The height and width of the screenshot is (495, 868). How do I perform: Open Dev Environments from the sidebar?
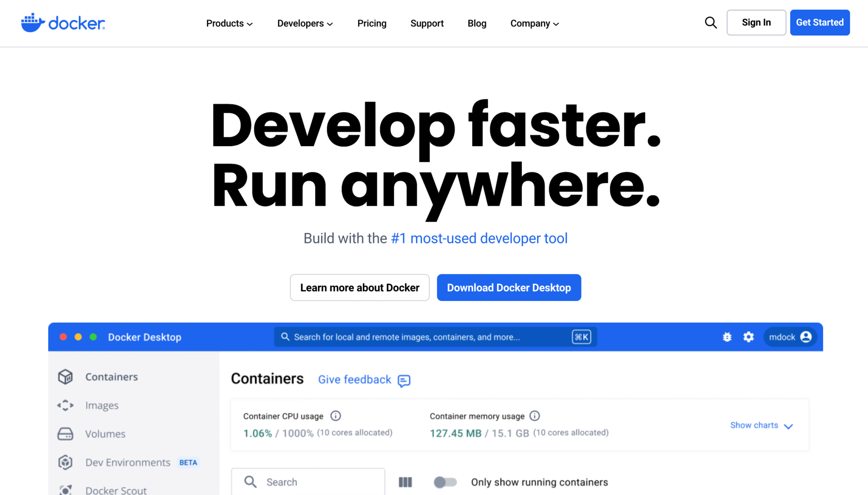point(127,462)
